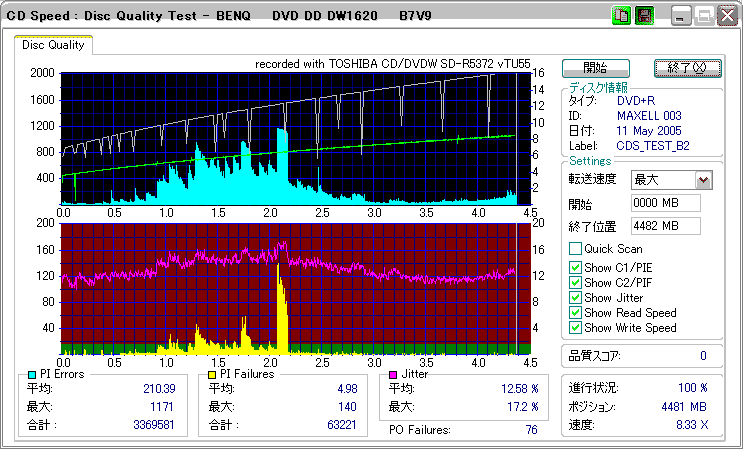743x449 pixels.
Task: Click the magenta Jitter color swatch
Action: tap(393, 375)
